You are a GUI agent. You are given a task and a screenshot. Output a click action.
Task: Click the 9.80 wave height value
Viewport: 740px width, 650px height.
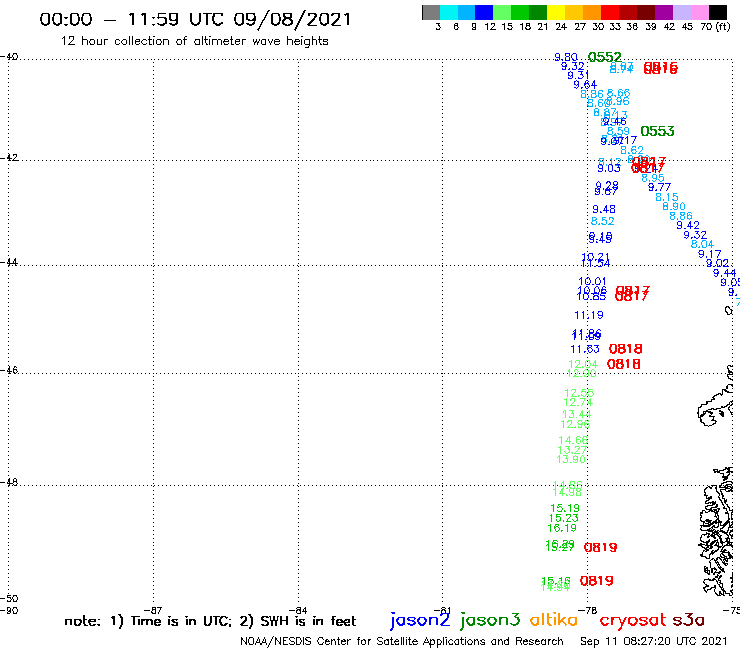(566, 58)
